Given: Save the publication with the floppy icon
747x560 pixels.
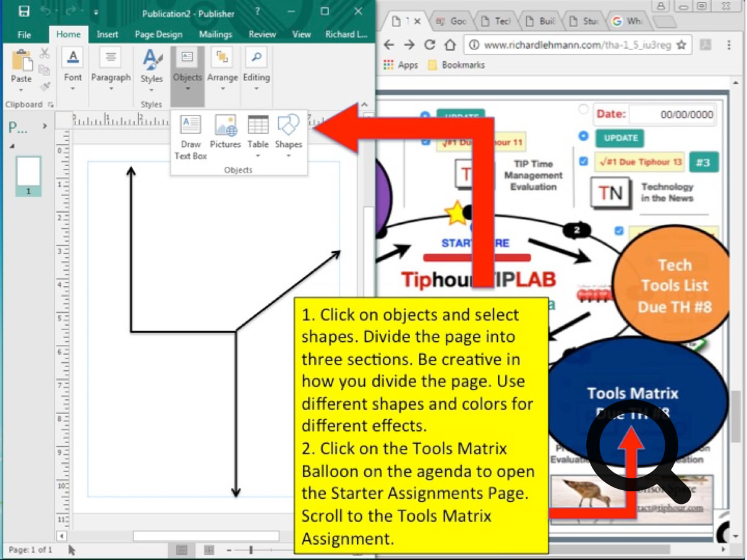Looking at the screenshot, I should click(23, 12).
